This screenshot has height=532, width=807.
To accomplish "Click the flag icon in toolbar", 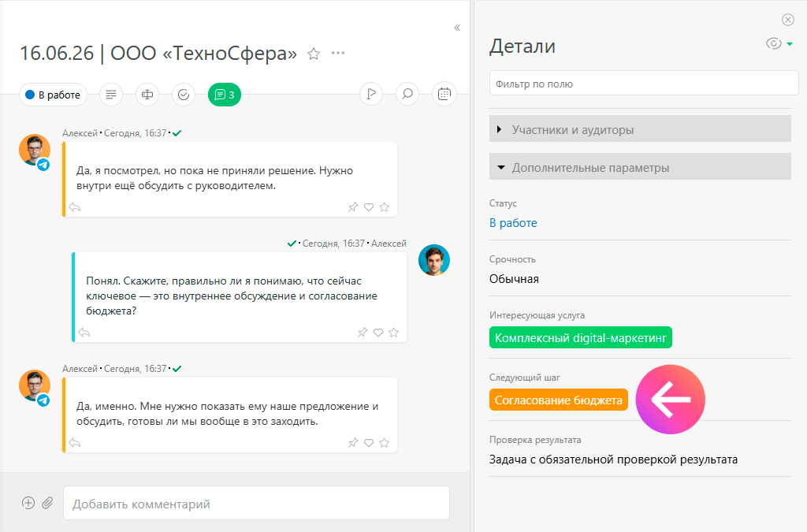I will tap(371, 94).
